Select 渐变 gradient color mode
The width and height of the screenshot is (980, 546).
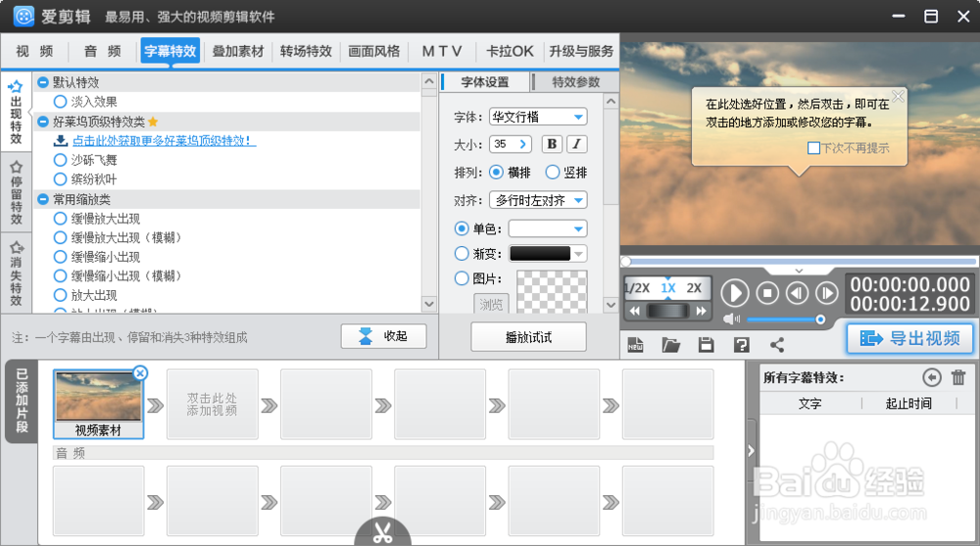click(x=462, y=253)
